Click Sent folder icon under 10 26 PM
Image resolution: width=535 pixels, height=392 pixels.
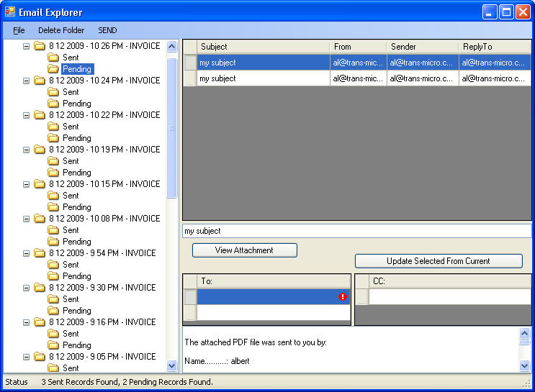(x=53, y=58)
